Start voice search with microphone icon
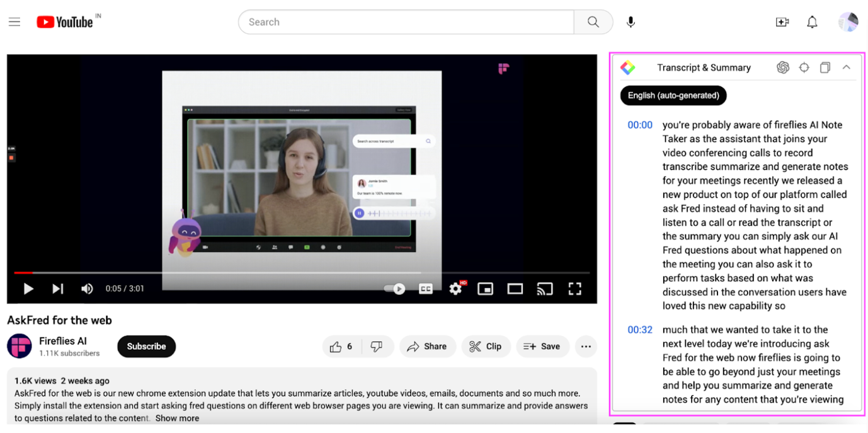Image resolution: width=868 pixels, height=433 pixels. pos(631,22)
